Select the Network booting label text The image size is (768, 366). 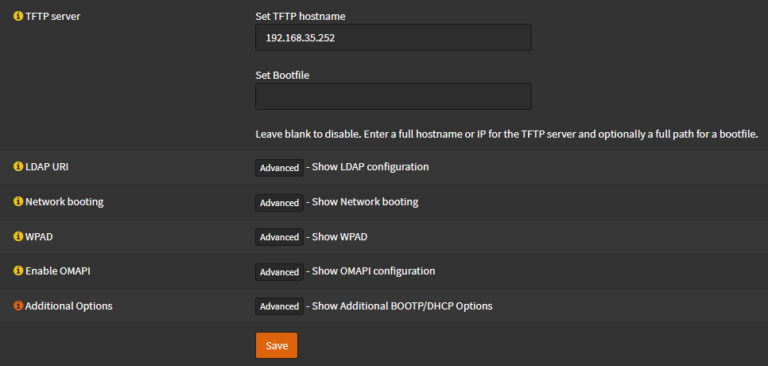pos(65,202)
